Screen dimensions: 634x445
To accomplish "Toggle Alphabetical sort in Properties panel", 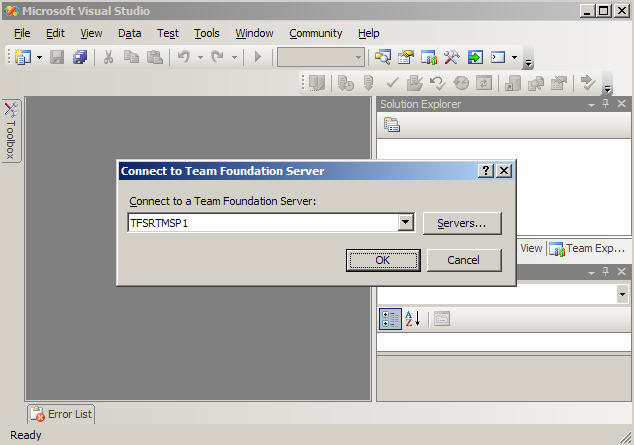I will click(x=413, y=318).
